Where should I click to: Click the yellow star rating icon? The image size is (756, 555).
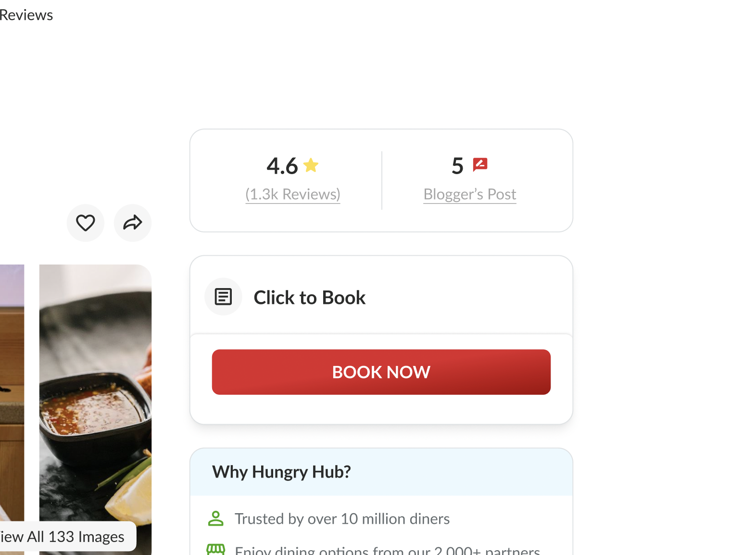tap(311, 165)
